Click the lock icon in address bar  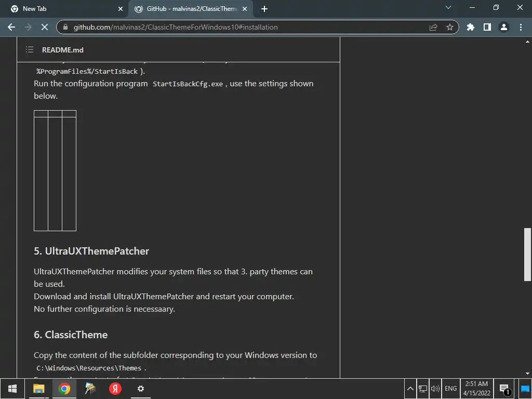click(66, 27)
